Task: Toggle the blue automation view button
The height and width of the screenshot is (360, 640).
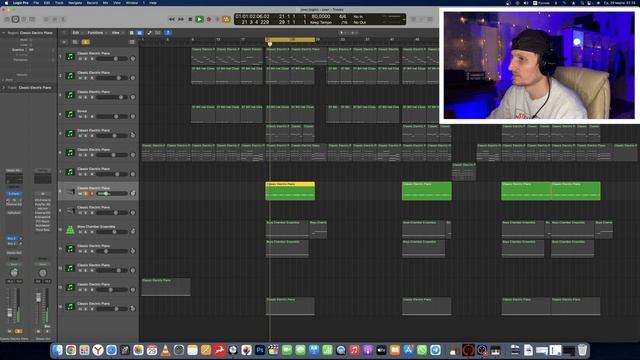Action: 140,33
